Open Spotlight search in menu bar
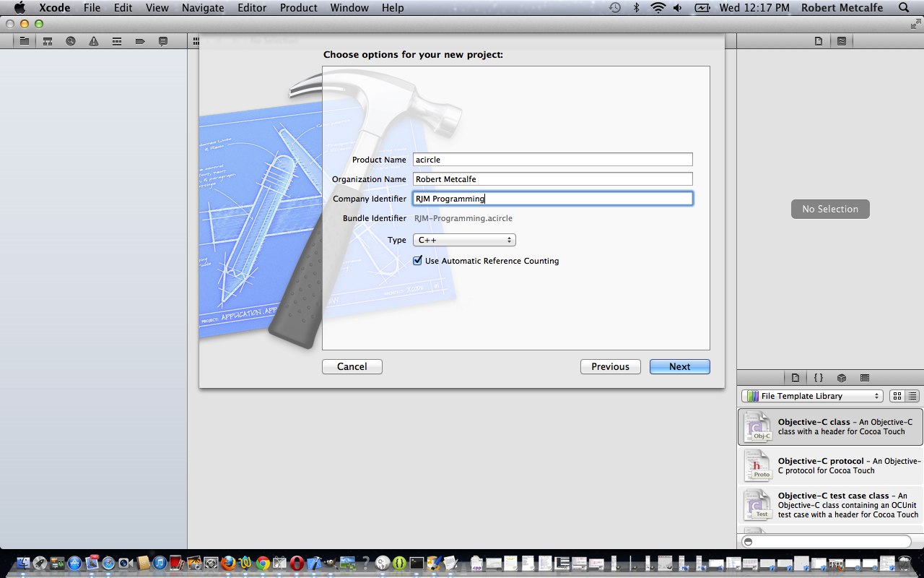Viewport: 924px width, 578px height. tap(904, 8)
